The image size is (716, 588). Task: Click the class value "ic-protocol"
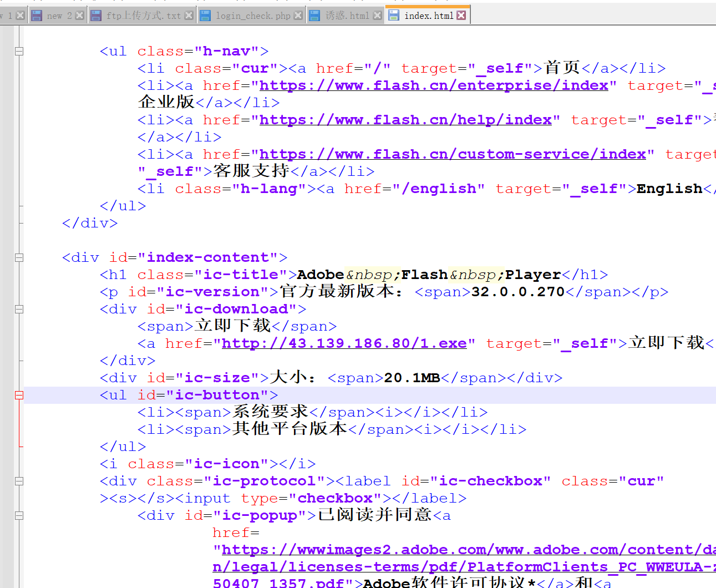(x=264, y=481)
